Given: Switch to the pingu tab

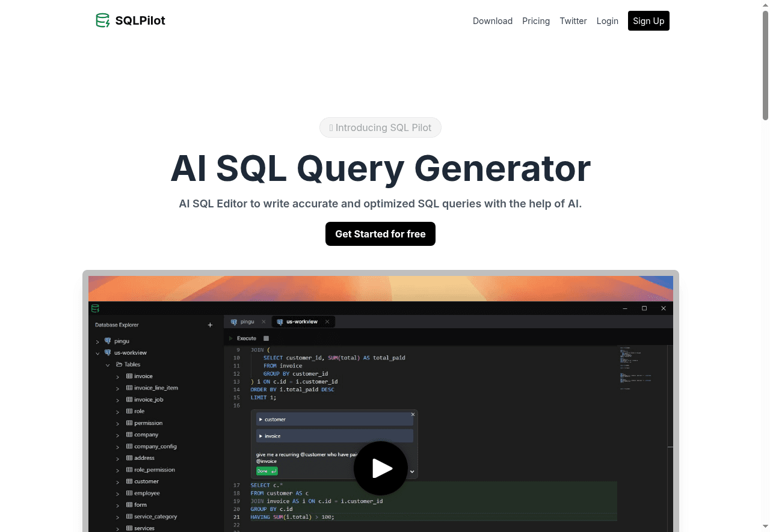Looking at the screenshot, I should click(x=247, y=322).
